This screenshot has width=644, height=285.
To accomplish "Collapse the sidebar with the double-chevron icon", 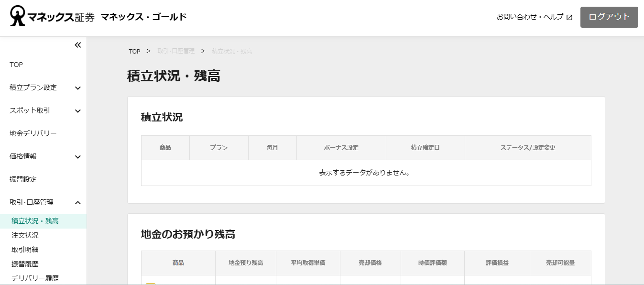I will click(78, 45).
